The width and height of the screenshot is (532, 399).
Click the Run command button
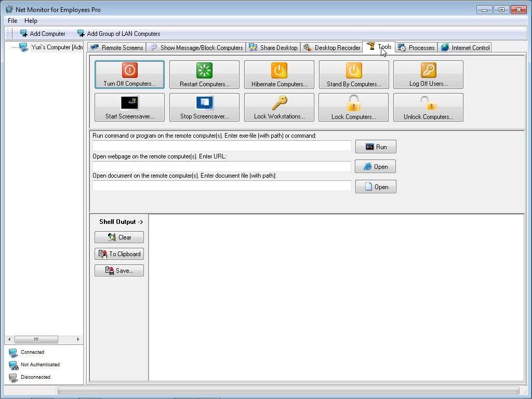(x=376, y=147)
